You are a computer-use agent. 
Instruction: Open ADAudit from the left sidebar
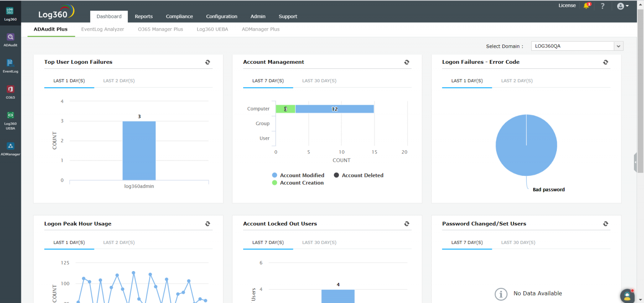click(x=10, y=39)
